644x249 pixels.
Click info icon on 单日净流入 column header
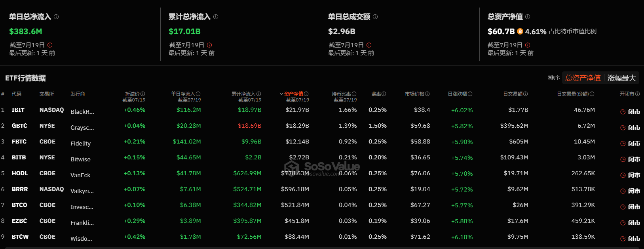[x=198, y=94]
